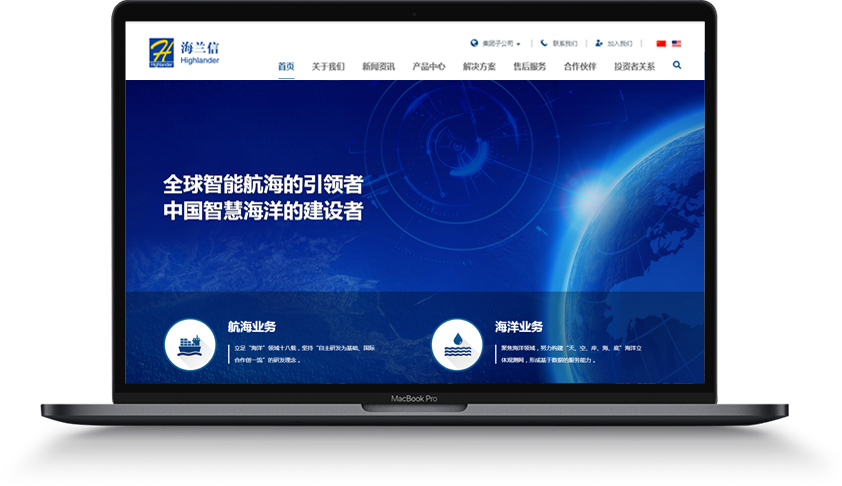Click the 航海业务 heading link
842x486 pixels.
coord(252,327)
